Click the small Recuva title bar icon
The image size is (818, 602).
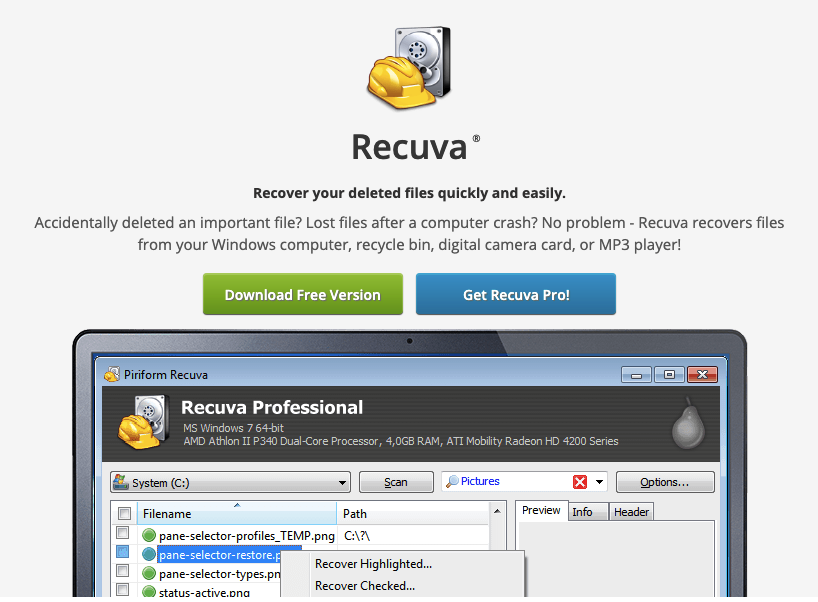coord(112,375)
